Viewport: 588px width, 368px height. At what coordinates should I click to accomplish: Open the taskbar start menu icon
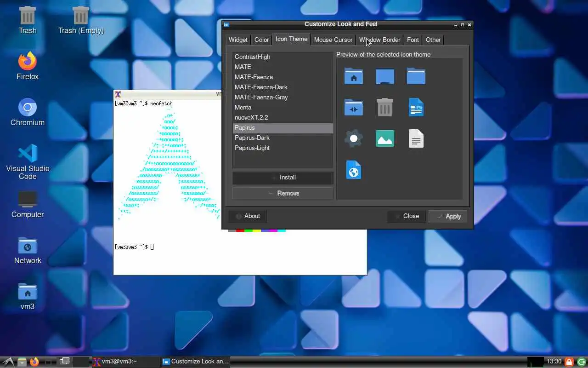click(8, 362)
